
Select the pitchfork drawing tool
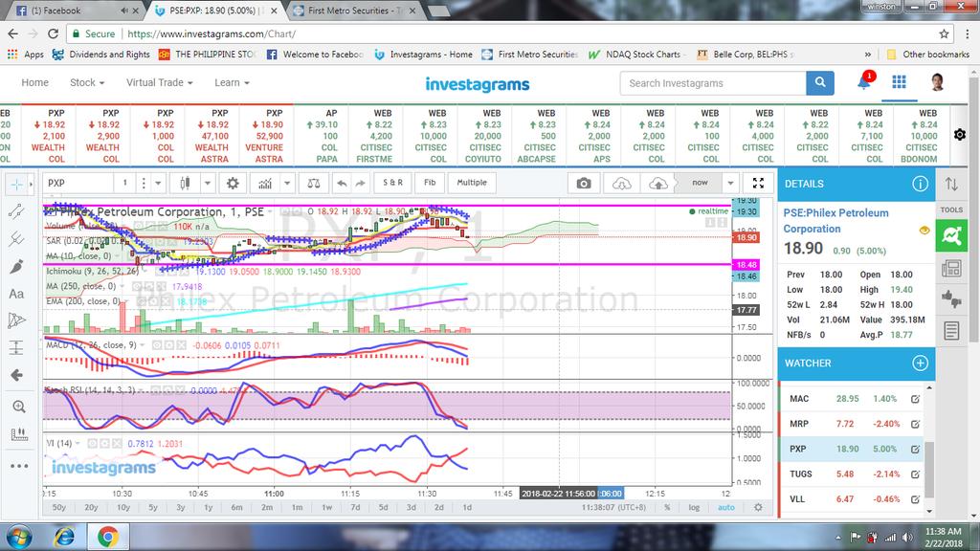(17, 238)
